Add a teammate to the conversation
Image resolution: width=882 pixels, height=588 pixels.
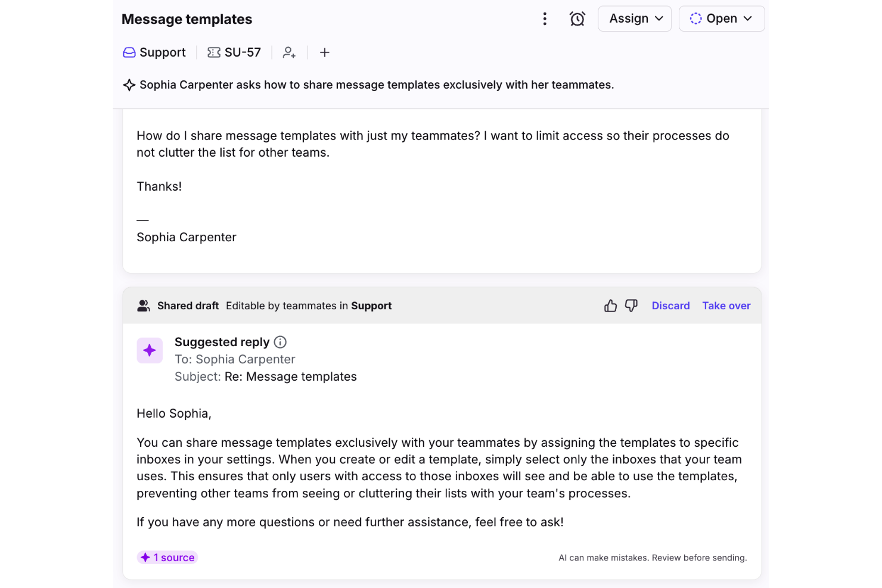(x=289, y=53)
